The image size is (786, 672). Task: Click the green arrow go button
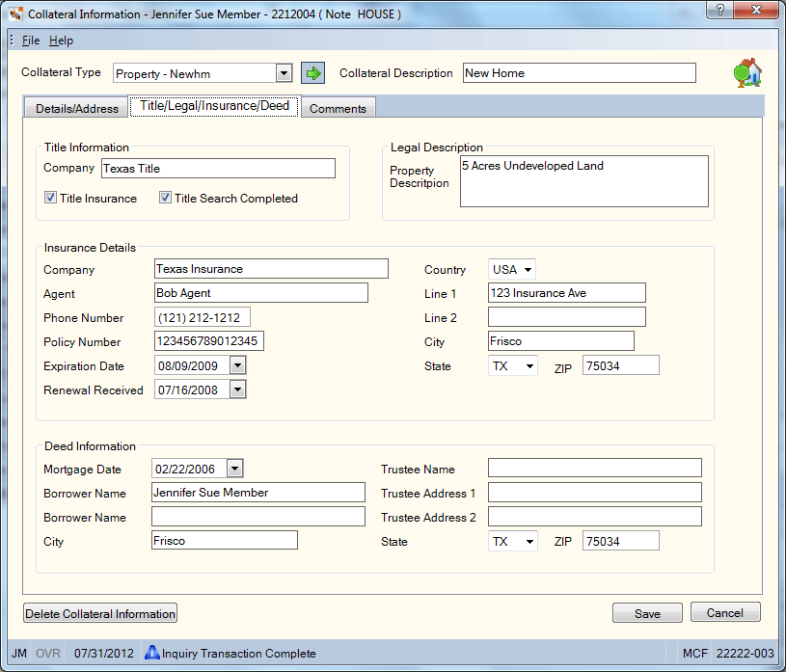[312, 73]
